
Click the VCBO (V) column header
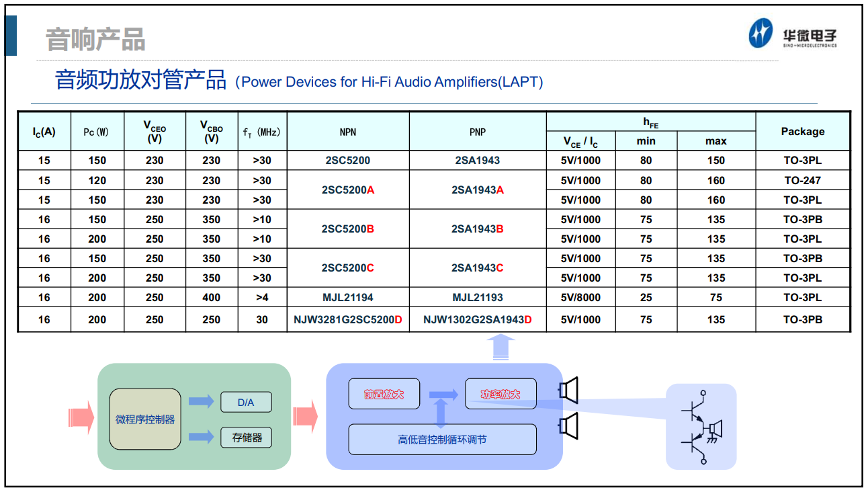click(x=212, y=132)
